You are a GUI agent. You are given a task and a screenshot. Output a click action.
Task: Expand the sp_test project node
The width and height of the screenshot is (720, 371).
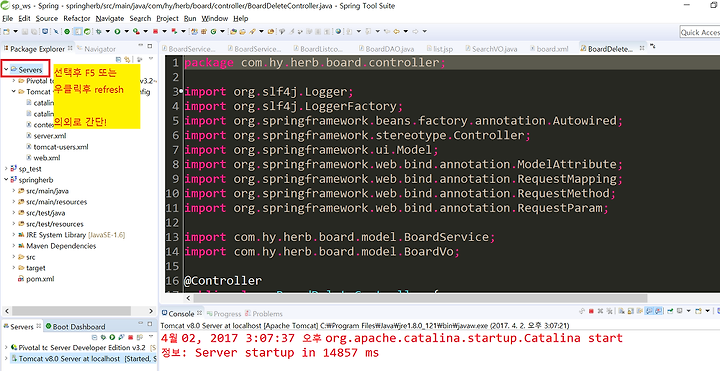pos(6,169)
